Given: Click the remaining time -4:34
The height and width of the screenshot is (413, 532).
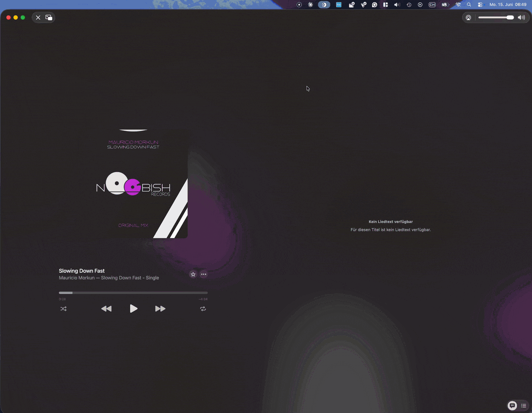Looking at the screenshot, I should [x=203, y=299].
